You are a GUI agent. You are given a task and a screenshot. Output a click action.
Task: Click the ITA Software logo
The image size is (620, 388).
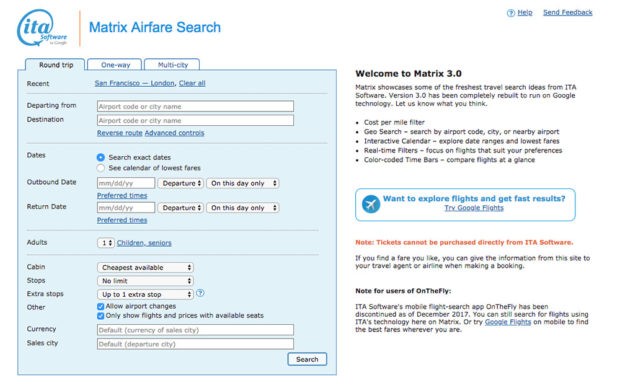click(x=42, y=28)
